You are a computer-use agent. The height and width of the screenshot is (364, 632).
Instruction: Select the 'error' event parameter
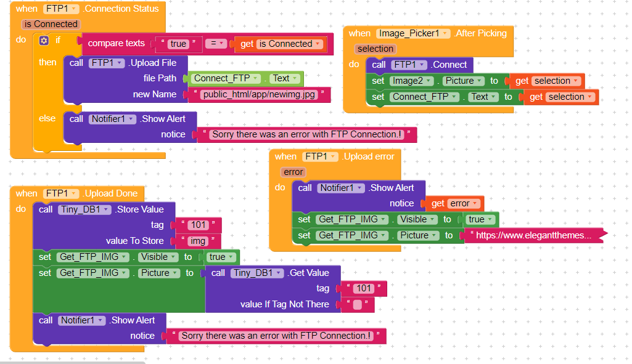tap(293, 172)
